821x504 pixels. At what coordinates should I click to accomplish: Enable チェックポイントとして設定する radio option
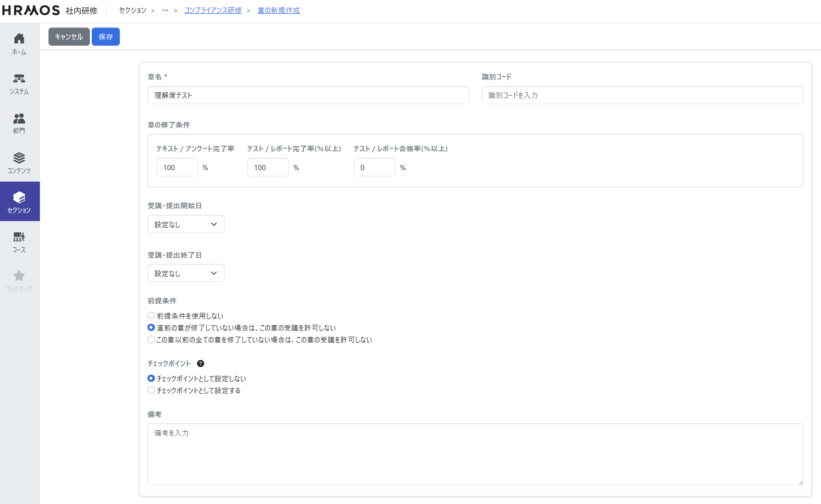pyautogui.click(x=151, y=390)
